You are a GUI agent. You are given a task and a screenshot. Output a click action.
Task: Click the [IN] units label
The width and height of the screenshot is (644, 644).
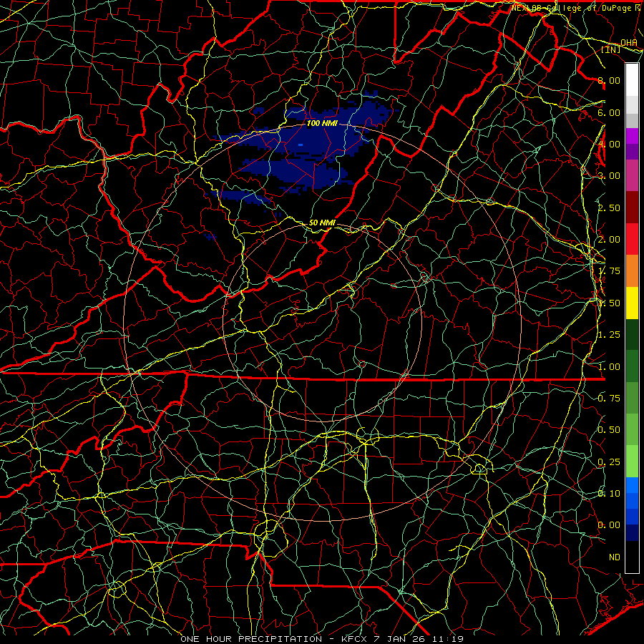611,50
